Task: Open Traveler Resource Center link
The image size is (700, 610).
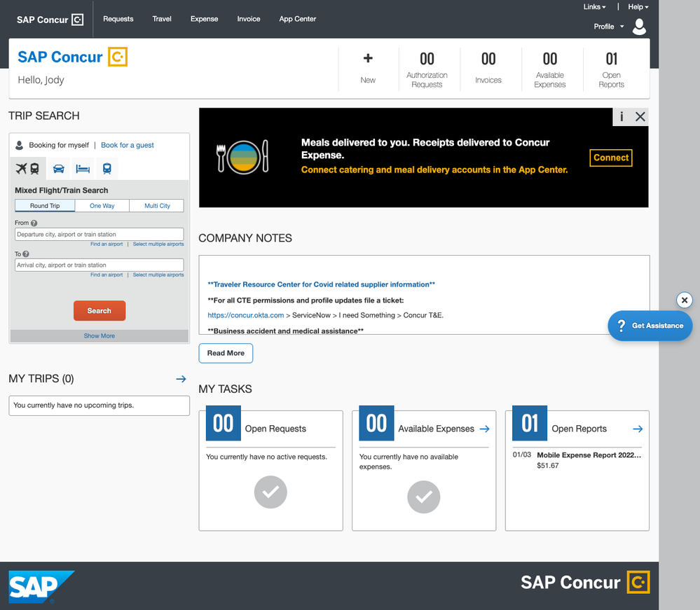Action: (322, 284)
